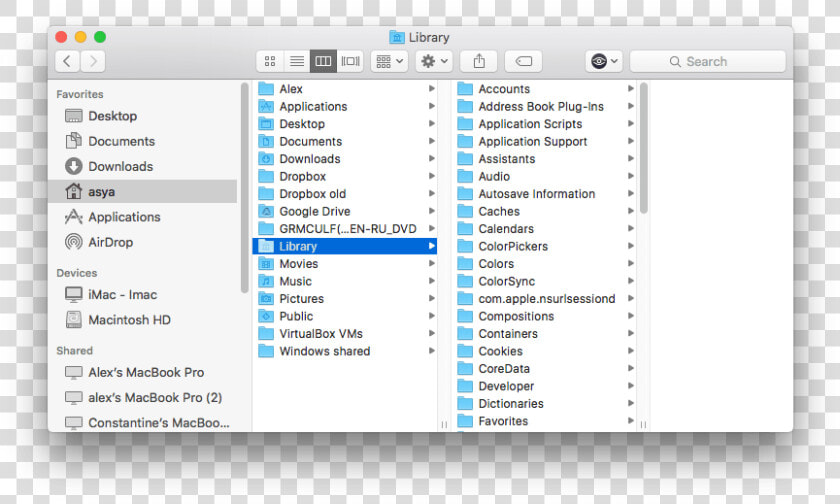The image size is (840, 504).
Task: Select the highlighted Library folder
Action: 344,246
